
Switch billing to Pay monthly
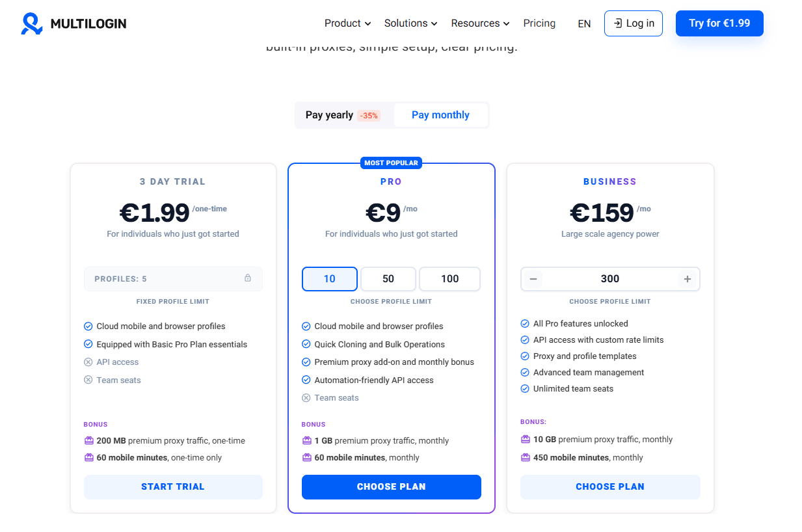click(x=440, y=115)
